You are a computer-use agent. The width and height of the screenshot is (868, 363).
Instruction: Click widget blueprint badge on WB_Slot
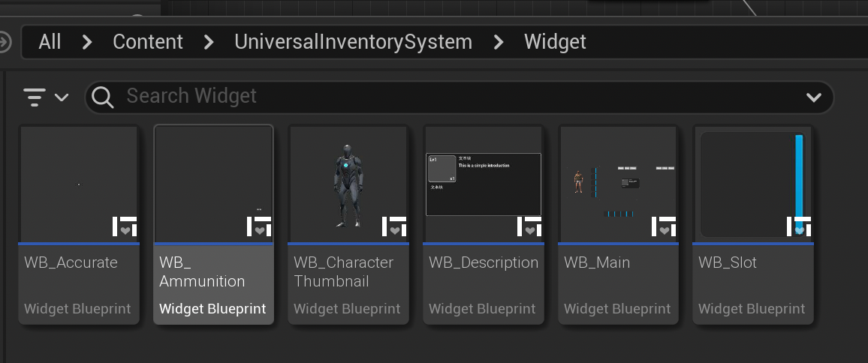[799, 226]
